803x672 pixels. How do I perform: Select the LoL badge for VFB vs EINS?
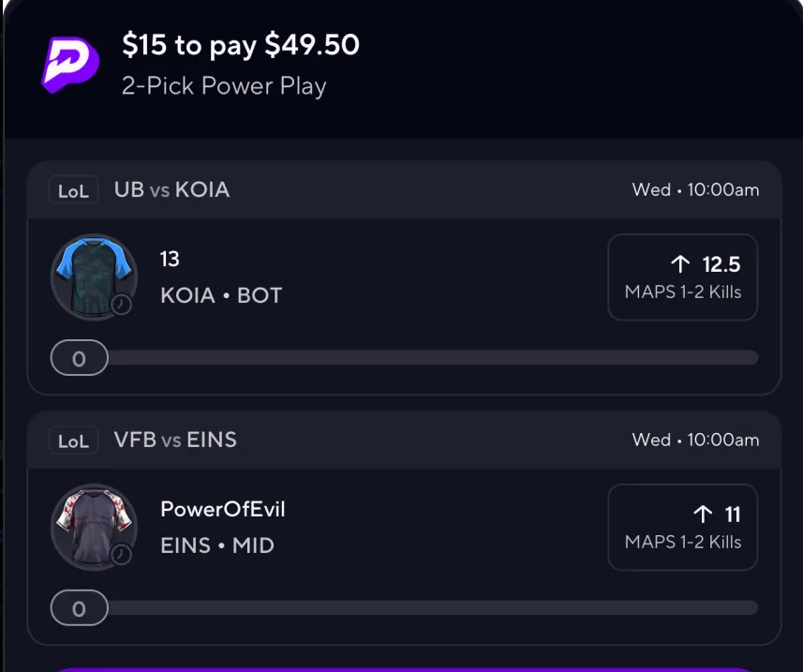[x=73, y=441]
